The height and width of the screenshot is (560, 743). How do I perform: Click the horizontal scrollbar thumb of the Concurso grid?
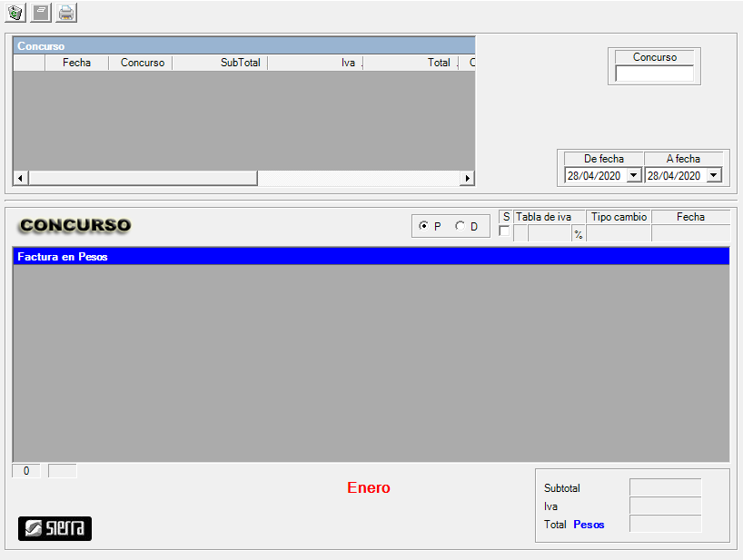coord(143,178)
